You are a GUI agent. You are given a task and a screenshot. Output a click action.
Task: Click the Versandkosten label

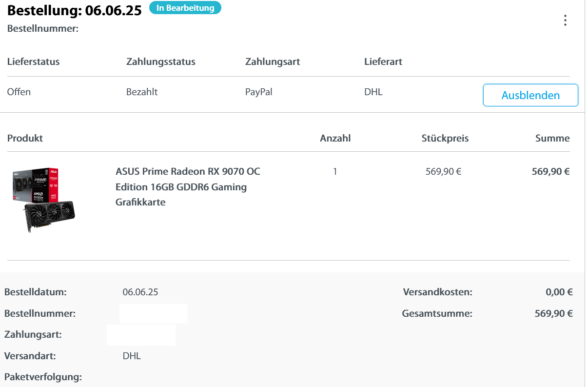point(438,292)
